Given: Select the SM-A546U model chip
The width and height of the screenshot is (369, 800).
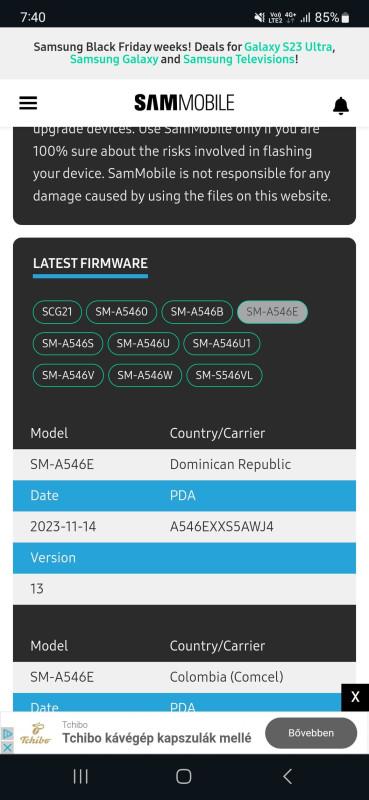Looking at the screenshot, I should pos(143,344).
